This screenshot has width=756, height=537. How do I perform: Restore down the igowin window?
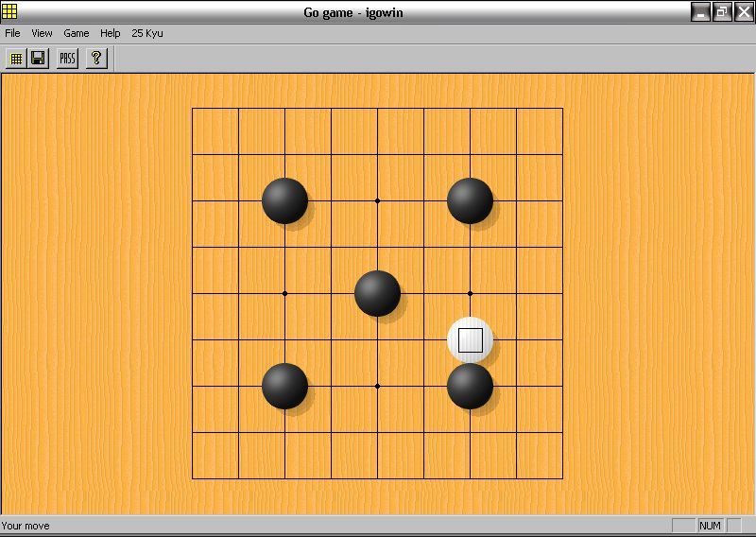[722, 12]
